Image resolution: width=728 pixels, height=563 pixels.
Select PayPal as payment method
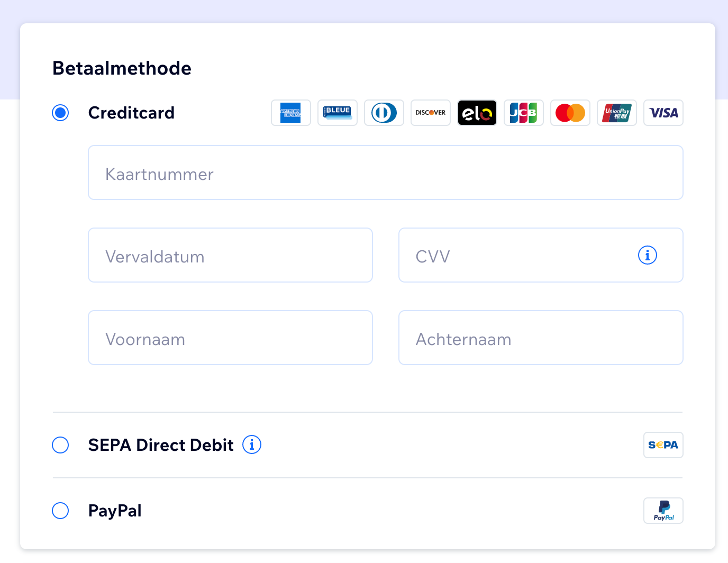pos(60,511)
